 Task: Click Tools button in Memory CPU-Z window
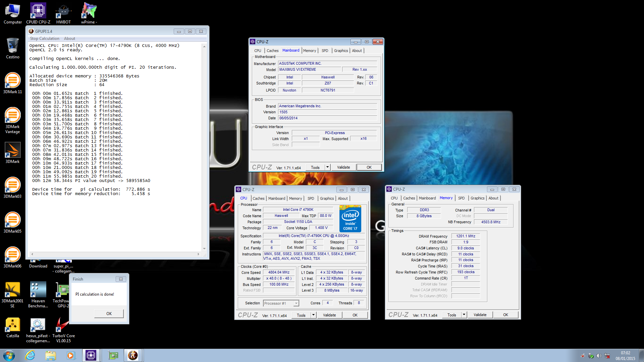[452, 315]
